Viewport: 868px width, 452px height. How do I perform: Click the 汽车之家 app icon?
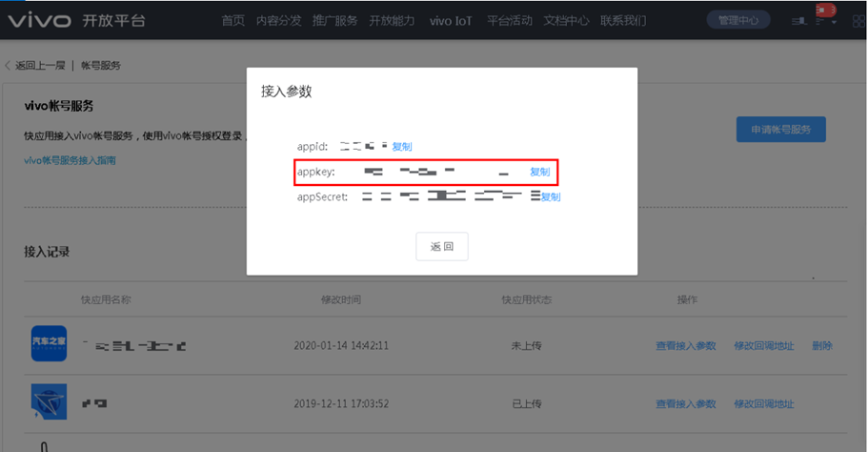click(49, 343)
